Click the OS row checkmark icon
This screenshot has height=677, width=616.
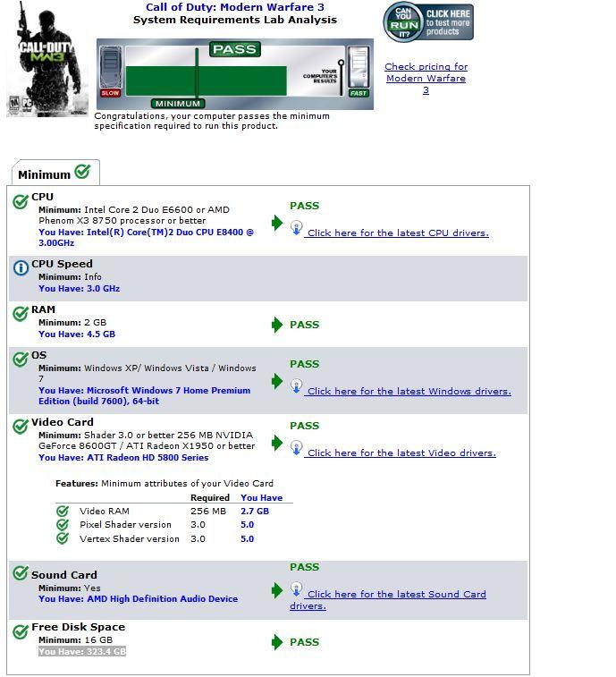tap(21, 360)
